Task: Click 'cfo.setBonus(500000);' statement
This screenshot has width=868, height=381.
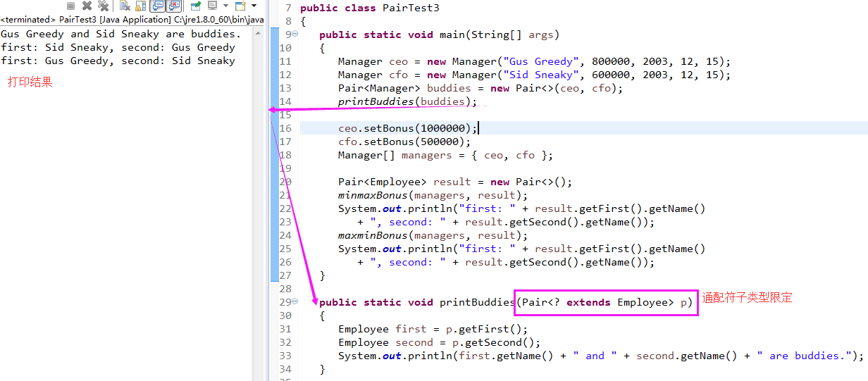Action: (x=404, y=142)
